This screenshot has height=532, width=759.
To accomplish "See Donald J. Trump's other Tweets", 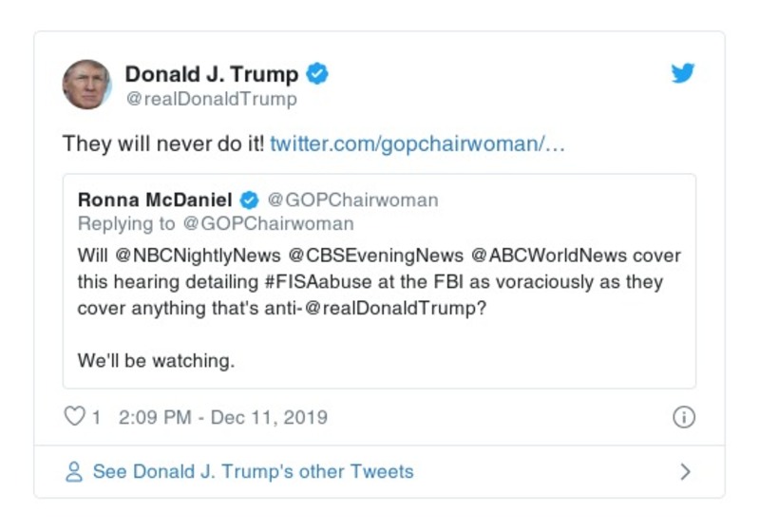I will pyautogui.click(x=253, y=472).
